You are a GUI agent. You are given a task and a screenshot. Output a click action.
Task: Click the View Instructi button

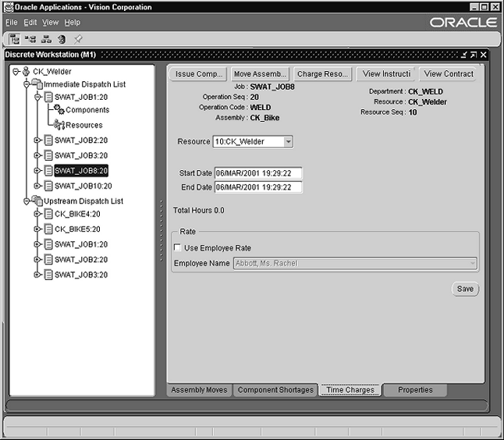click(x=386, y=74)
